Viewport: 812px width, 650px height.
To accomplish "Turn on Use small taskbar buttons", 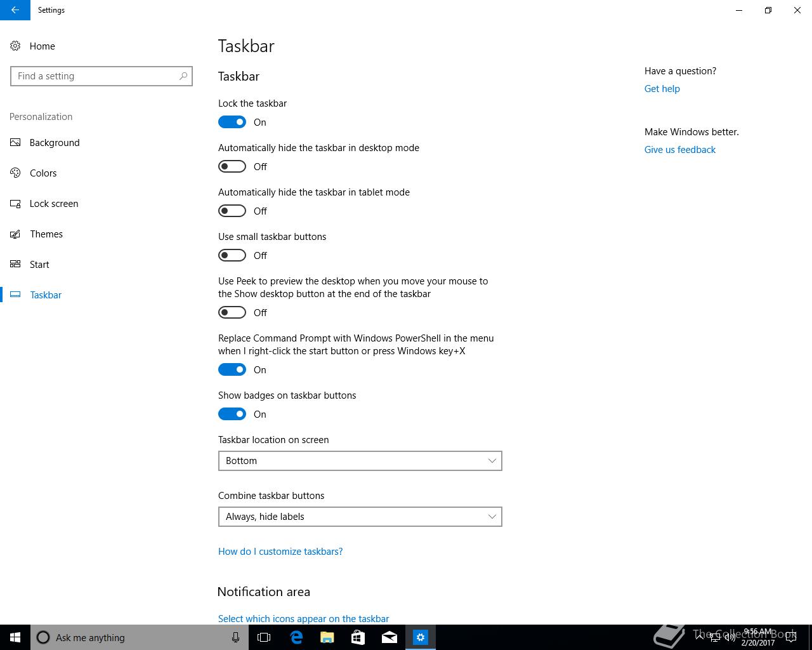I will [x=232, y=255].
